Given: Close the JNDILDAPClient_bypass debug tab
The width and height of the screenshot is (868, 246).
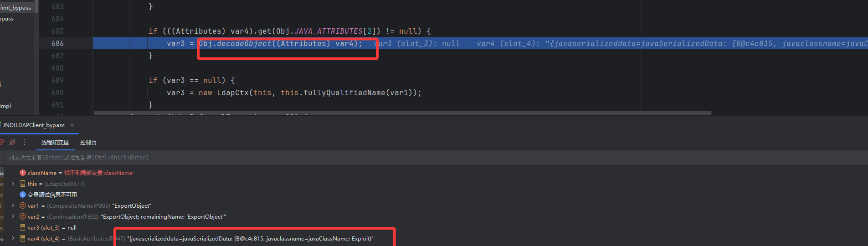Looking at the screenshot, I should [x=72, y=125].
